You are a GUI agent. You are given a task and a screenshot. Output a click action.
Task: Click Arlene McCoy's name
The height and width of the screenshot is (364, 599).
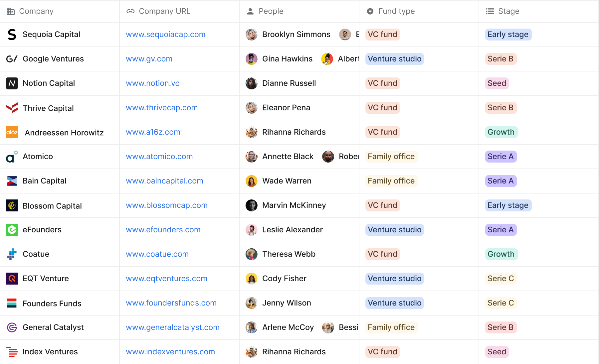288,327
